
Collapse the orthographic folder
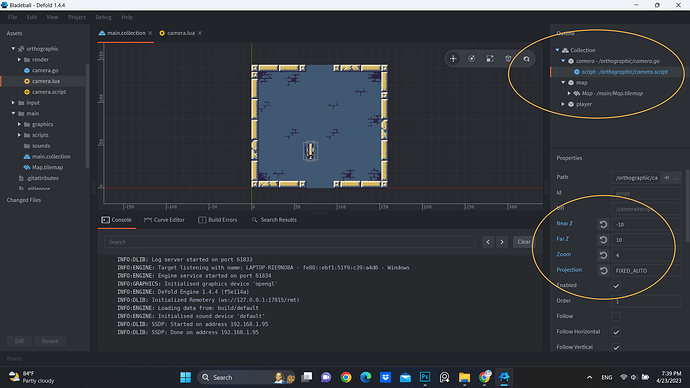click(13, 48)
